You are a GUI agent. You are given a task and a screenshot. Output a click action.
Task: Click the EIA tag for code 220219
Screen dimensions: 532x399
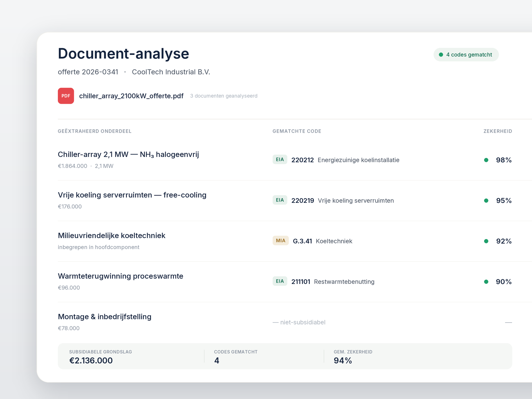280,200
